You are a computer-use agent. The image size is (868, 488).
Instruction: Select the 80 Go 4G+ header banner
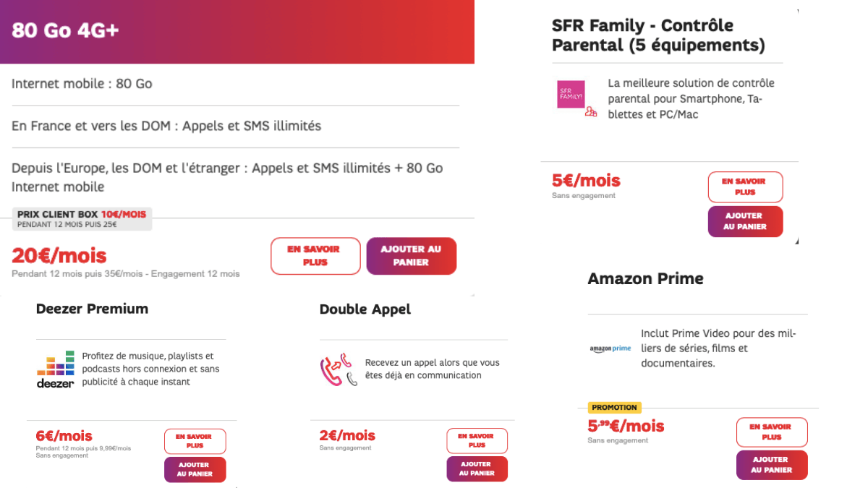coord(237,32)
